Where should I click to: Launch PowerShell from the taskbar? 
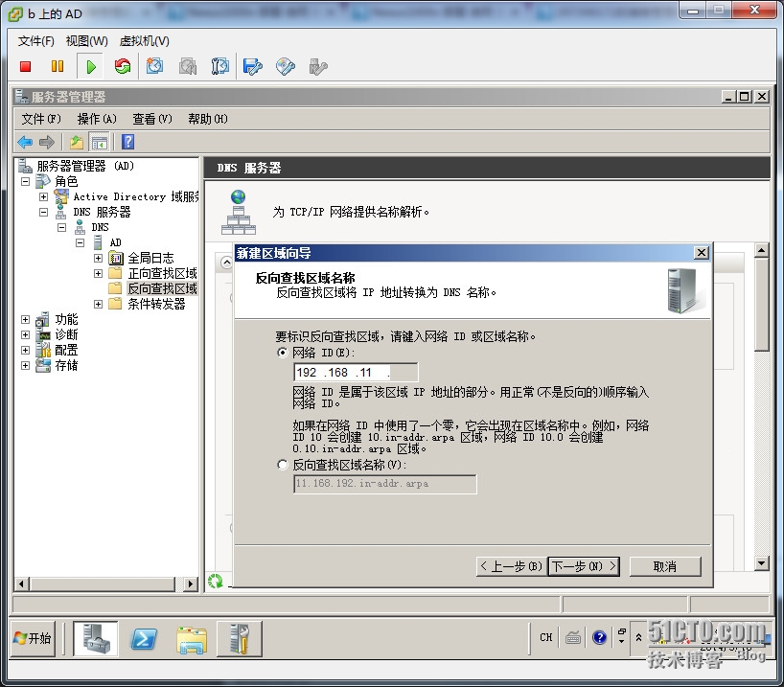(x=144, y=639)
